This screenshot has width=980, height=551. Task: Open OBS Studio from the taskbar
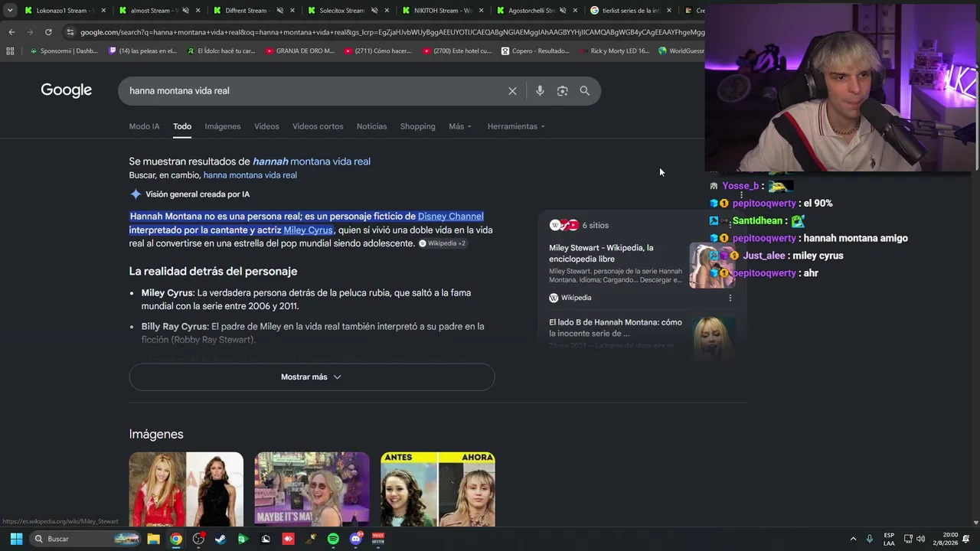click(198, 539)
